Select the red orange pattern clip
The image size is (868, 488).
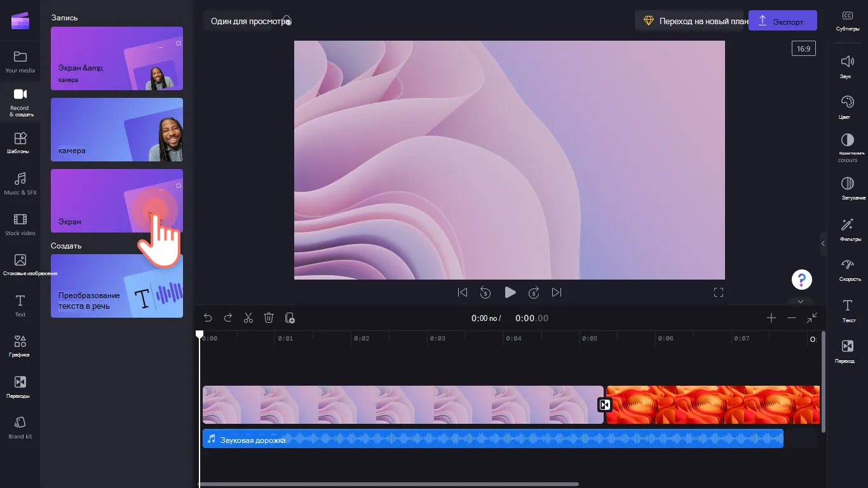[x=713, y=405]
